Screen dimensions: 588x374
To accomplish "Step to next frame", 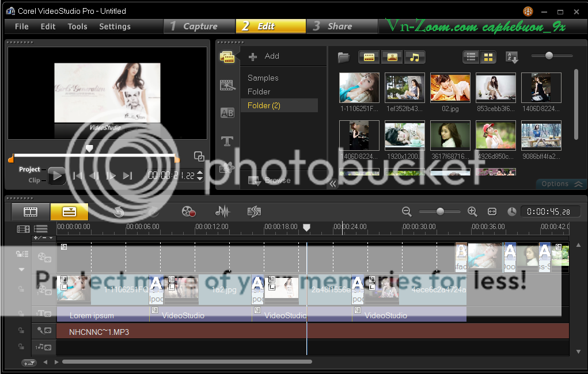I will pos(111,175).
